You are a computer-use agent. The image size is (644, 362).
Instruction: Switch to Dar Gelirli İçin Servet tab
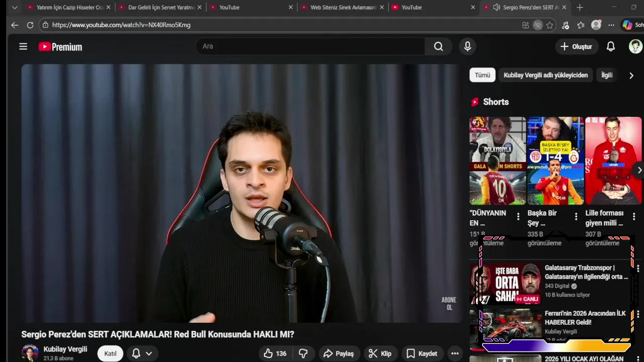pos(160,8)
